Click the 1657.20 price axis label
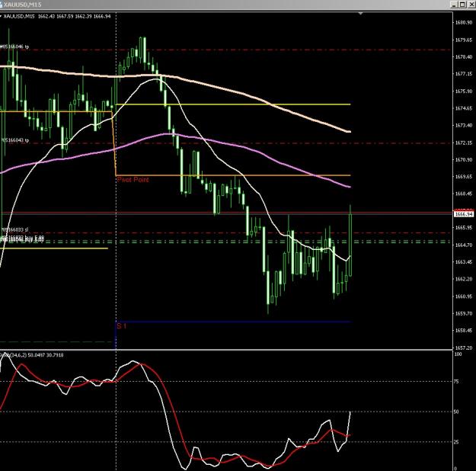The height and width of the screenshot is (471, 476). point(464,348)
